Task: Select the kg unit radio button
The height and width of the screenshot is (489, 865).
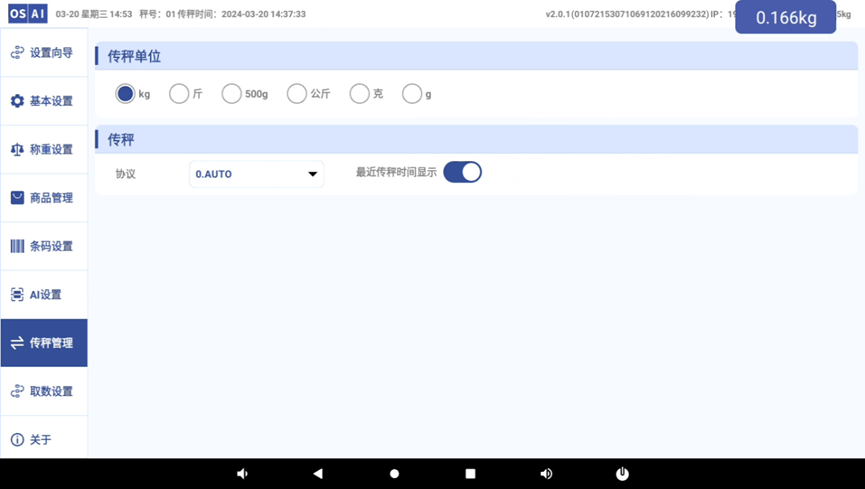Action: pos(125,94)
